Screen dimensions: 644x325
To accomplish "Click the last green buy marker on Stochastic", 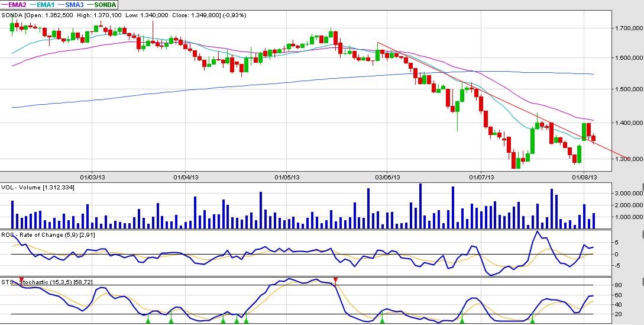I will 533,320.
